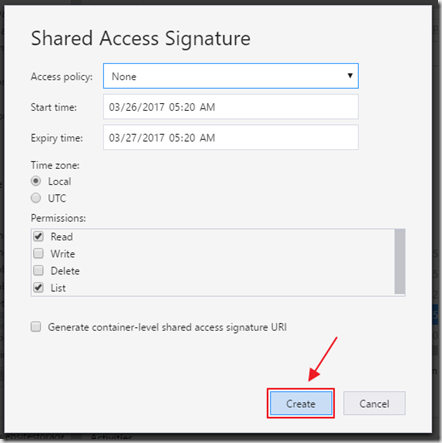Select the UTC time zone option
This screenshot has height=443, width=442.
pyautogui.click(x=36, y=198)
